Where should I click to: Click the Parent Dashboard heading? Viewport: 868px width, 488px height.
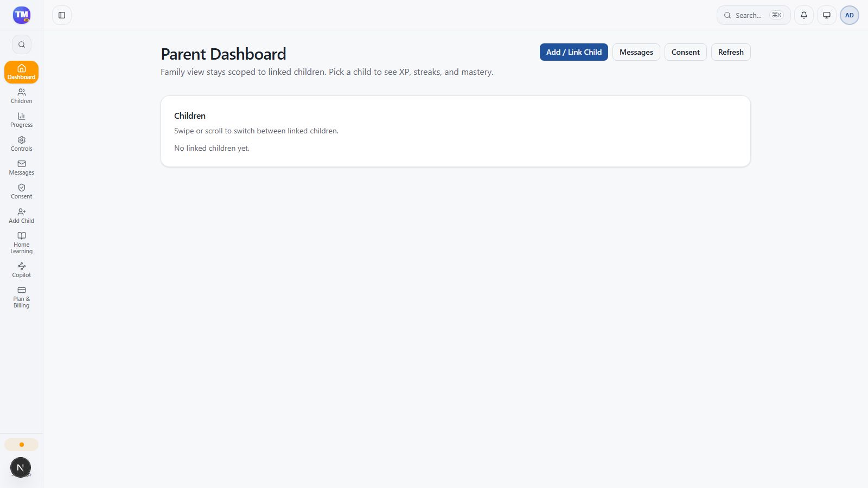224,54
